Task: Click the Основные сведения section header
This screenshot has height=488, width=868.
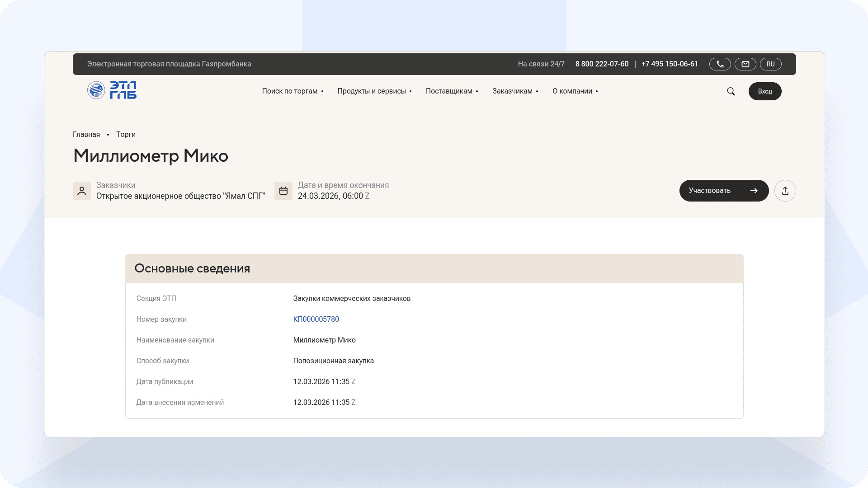Action: point(434,268)
